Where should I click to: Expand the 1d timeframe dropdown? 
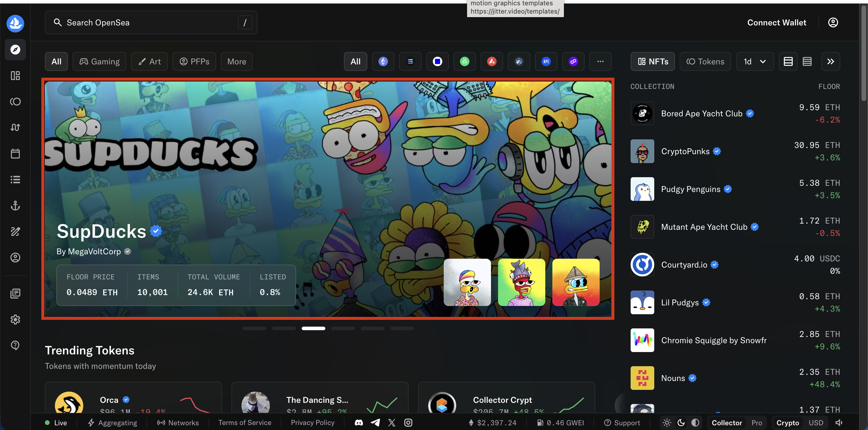point(755,61)
